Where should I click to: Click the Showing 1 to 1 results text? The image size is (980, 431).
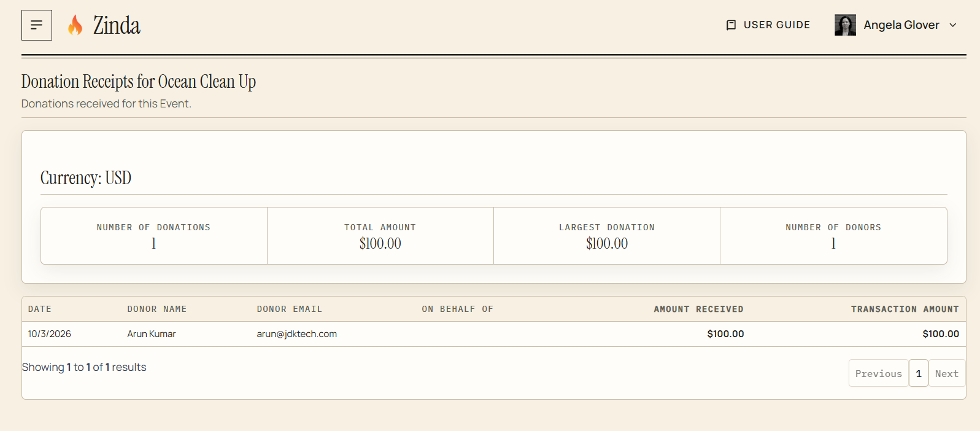84,367
